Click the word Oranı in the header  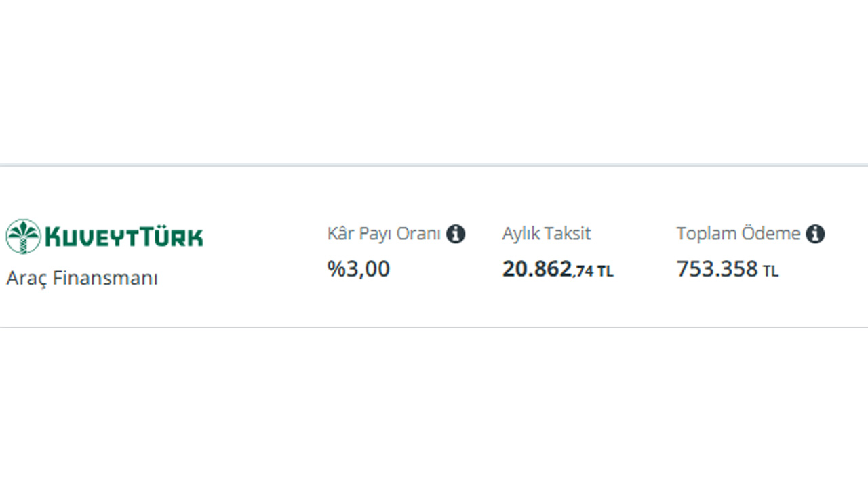(419, 234)
